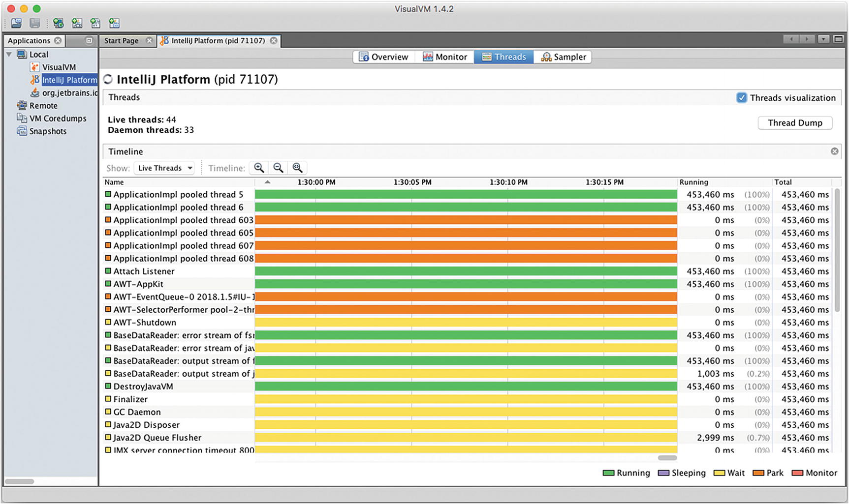Click the purple Sleeping legend swatch

pos(663,473)
